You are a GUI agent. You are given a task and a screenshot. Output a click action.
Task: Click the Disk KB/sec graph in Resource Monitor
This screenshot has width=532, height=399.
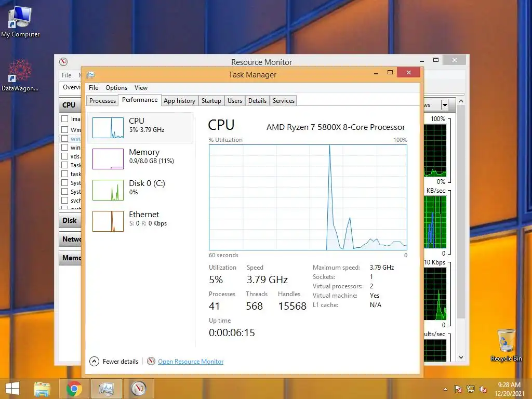click(435, 222)
